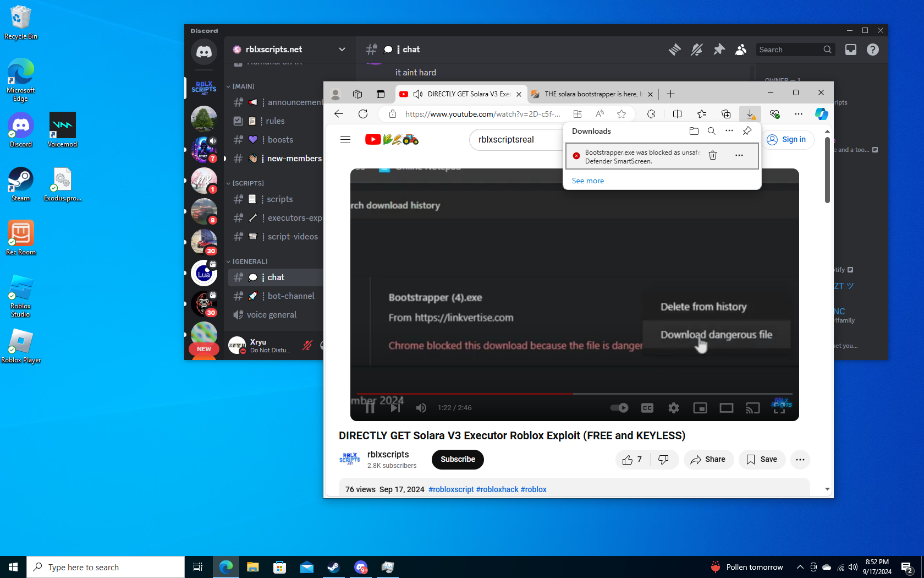
Task: Open Copilot icon in Edge
Action: click(x=822, y=114)
